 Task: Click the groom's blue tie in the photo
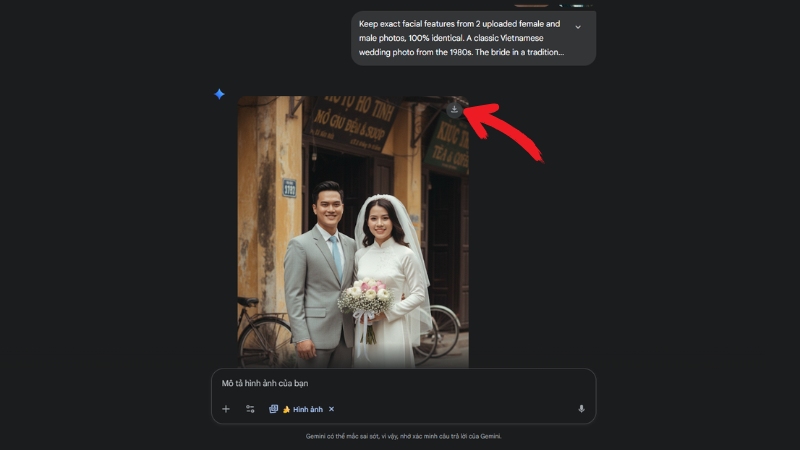pyautogui.click(x=336, y=258)
